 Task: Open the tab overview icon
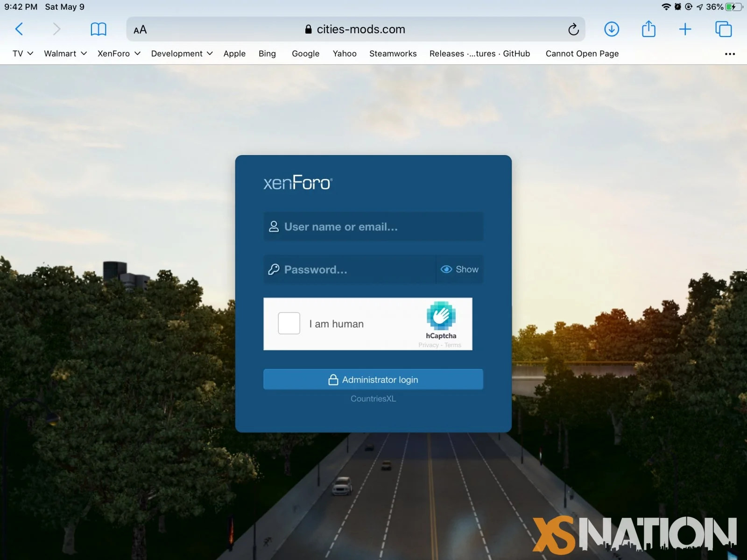pos(723,29)
